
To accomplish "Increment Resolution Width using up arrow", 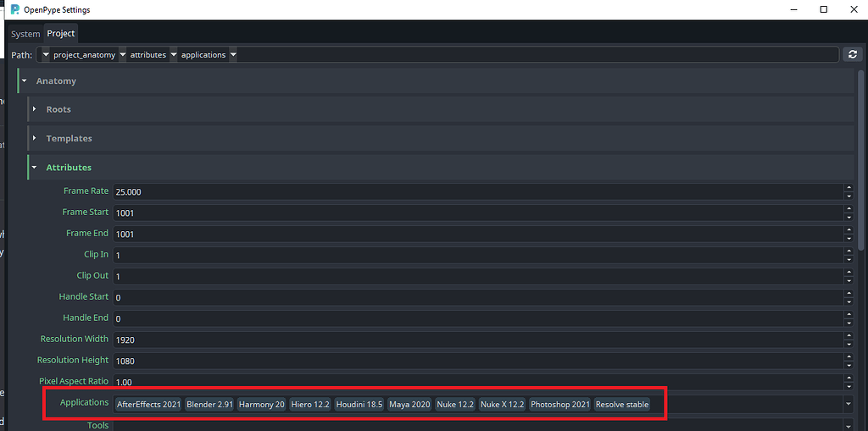I will [849, 335].
